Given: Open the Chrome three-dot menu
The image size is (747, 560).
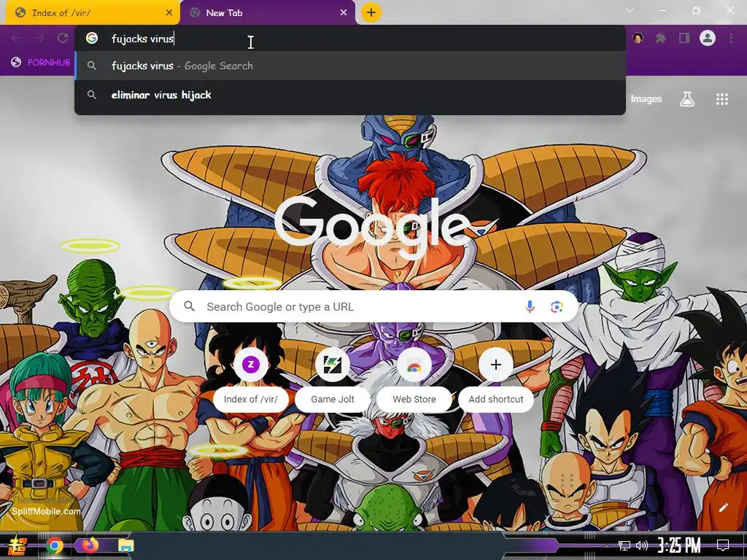Looking at the screenshot, I should (x=731, y=38).
